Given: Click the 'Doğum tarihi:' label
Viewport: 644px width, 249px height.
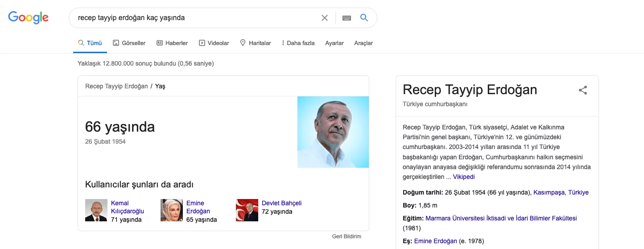Looking at the screenshot, I should coord(423,192).
